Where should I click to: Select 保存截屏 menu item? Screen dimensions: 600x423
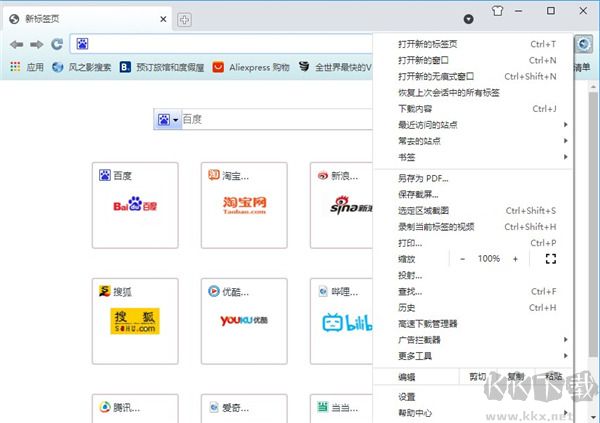[473, 194]
